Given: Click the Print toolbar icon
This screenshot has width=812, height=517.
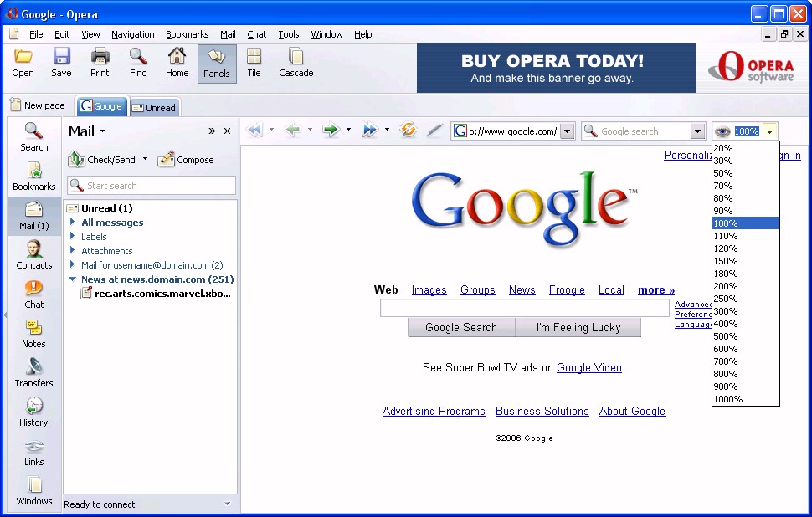Looking at the screenshot, I should click(100, 56).
